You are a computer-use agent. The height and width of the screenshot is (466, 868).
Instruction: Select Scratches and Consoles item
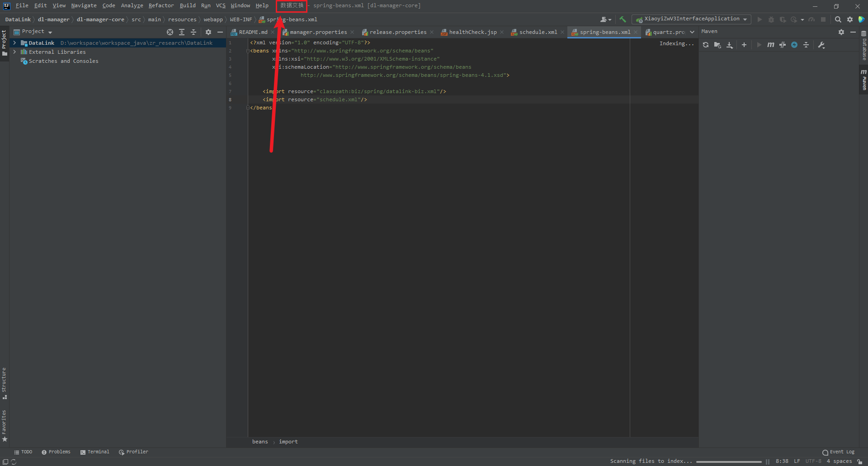(x=63, y=61)
